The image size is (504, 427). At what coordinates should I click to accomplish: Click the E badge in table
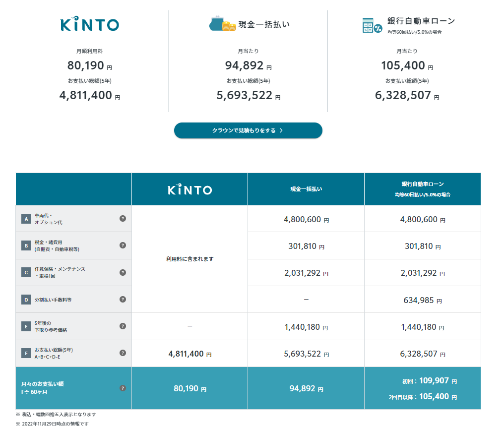[x=26, y=326]
